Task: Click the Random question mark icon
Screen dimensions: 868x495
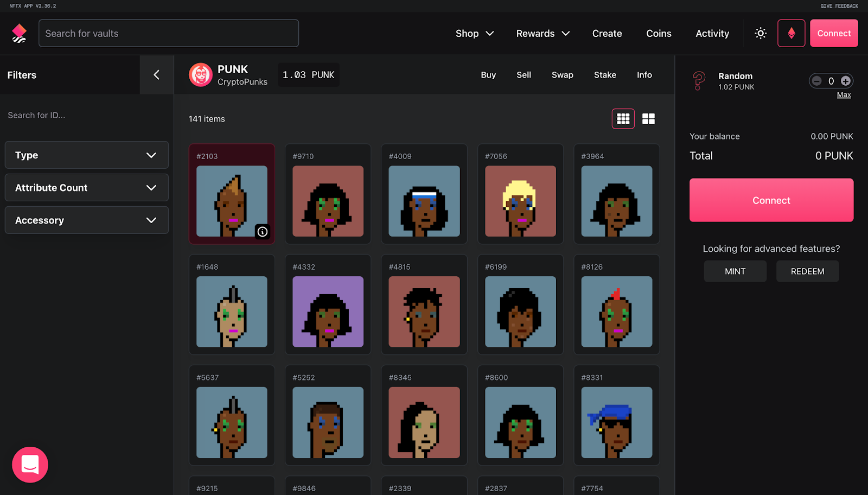Action: point(699,81)
